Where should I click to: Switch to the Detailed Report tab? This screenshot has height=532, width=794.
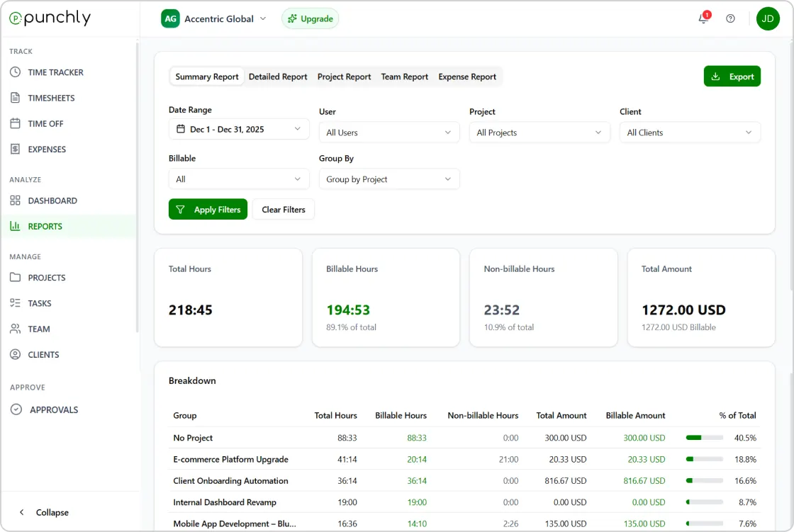coord(278,77)
